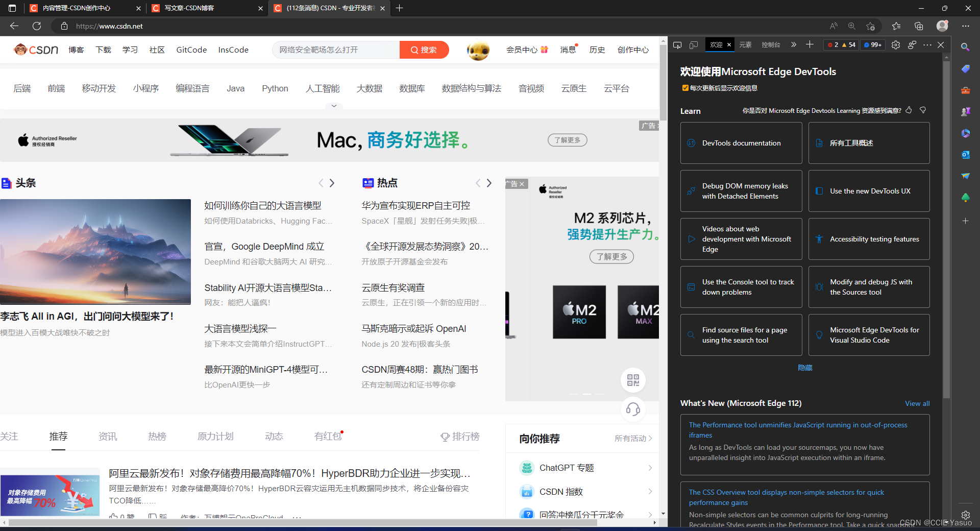The image size is (980, 531).
Task: Go to next 热点 page arrow
Action: pos(489,183)
